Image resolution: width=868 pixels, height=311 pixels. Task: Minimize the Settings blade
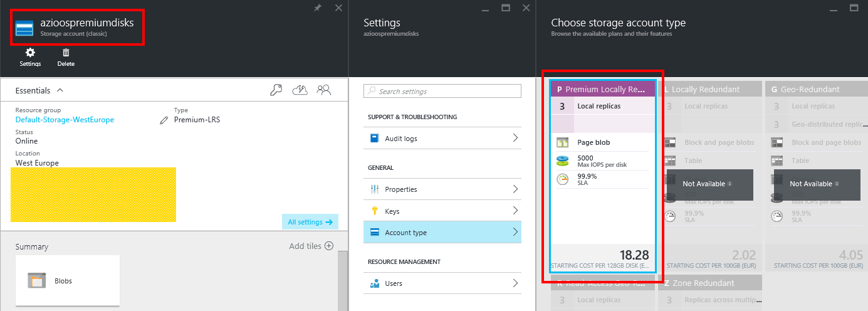point(486,10)
